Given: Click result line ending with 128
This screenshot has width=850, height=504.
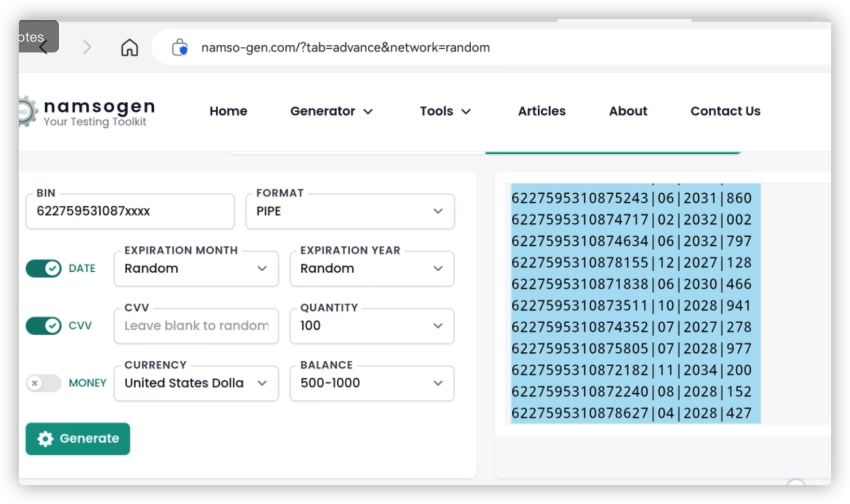Looking at the screenshot, I should pos(631,262).
